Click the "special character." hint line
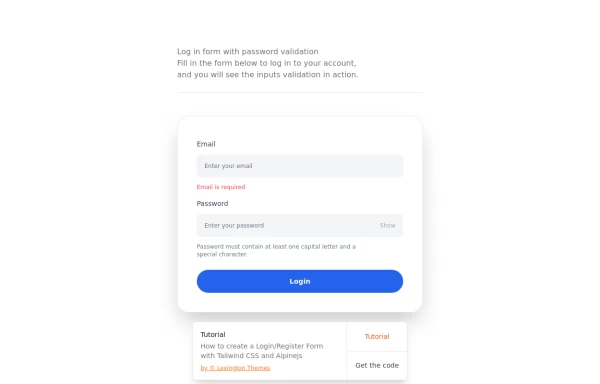 222,254
